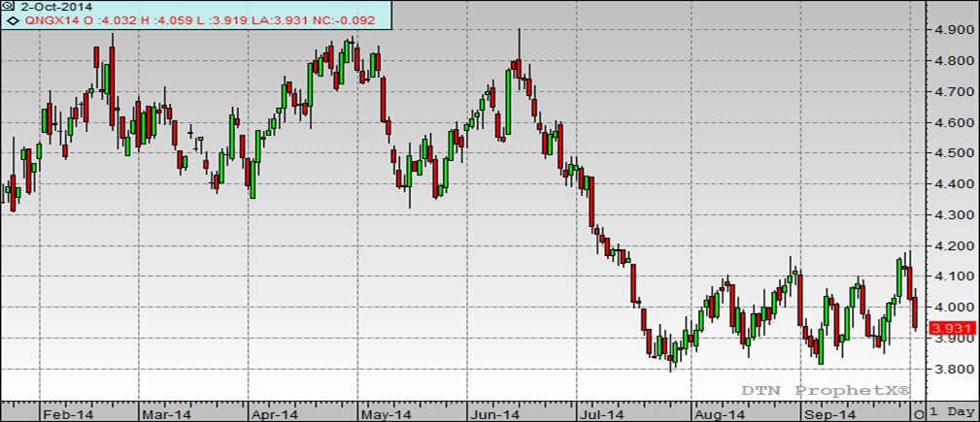
Task: Click the QNGX14 quote line in the header
Action: (x=198, y=20)
